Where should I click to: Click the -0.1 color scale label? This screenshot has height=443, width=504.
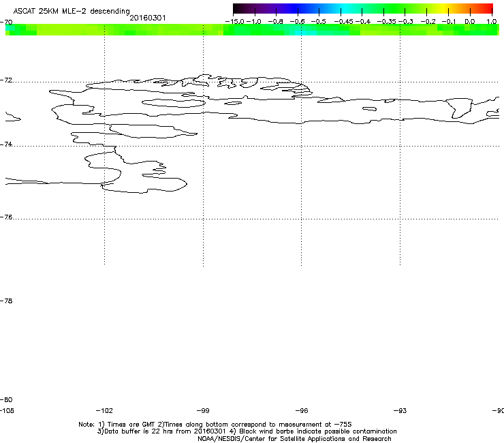[x=449, y=22]
